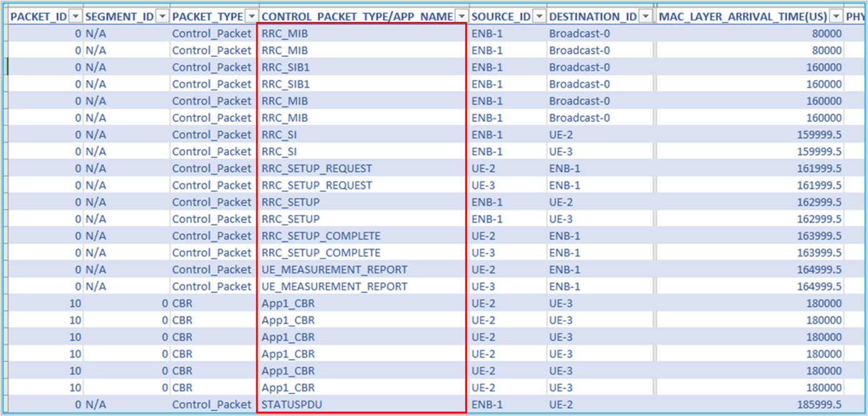Screen dimensions: 868x416
Task: Select UE_MEASUREMENT_REPORT cell in UE-3 source row
Action: pyautogui.click(x=334, y=287)
